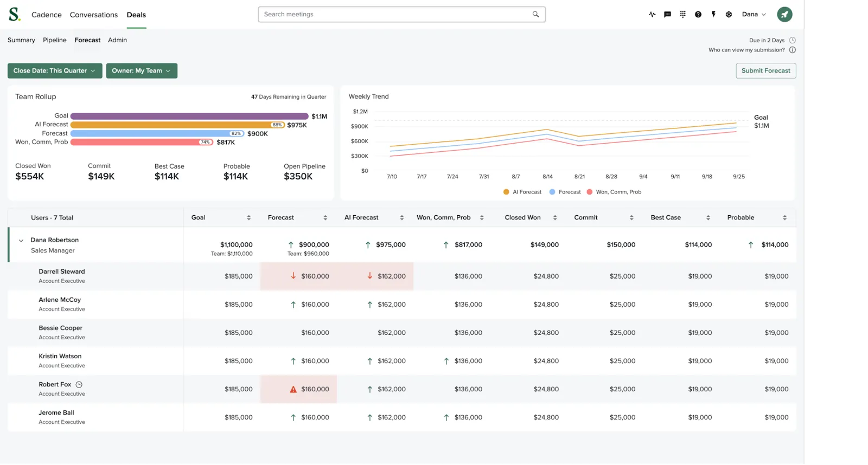Click the search magnifier icon
The height and width of the screenshot is (465, 868).
click(x=535, y=15)
